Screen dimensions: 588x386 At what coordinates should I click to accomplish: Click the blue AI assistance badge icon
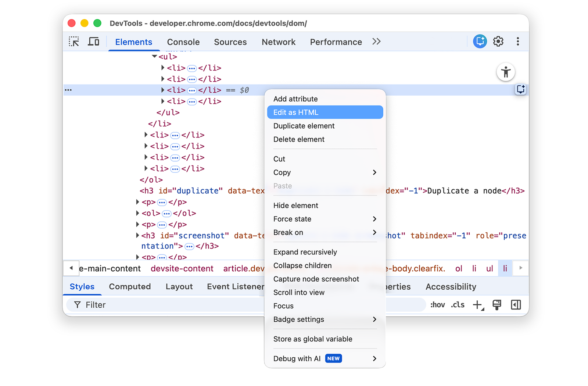pyautogui.click(x=480, y=42)
